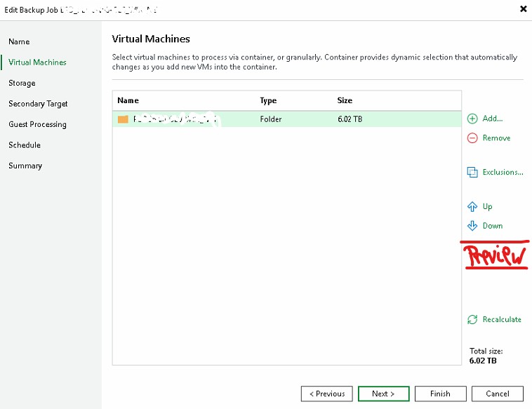Click the Next button

click(x=383, y=394)
